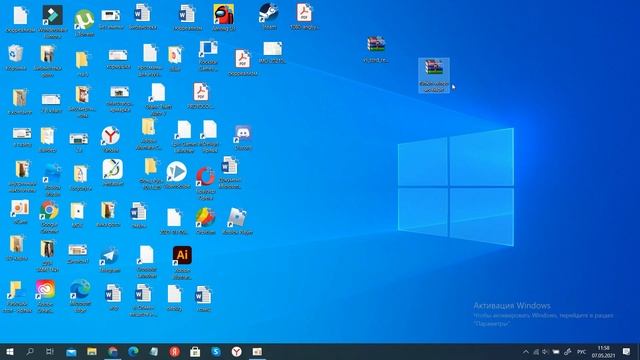Viewport: 640px width, 360px height.
Task: Select the Telegram desktop shortcut
Action: [x=109, y=260]
